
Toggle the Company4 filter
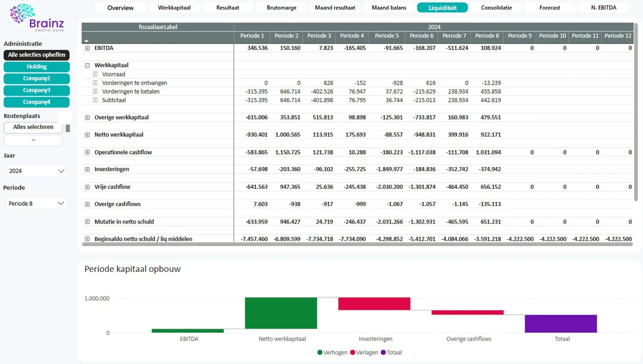[36, 102]
